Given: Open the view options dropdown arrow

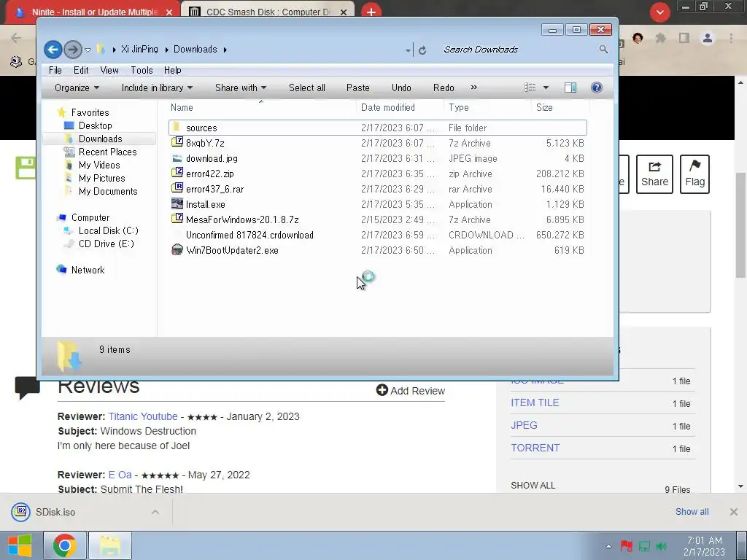Looking at the screenshot, I should click(x=546, y=87).
